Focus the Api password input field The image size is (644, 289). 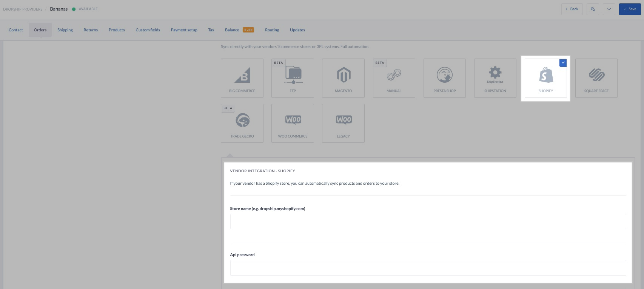(428, 268)
